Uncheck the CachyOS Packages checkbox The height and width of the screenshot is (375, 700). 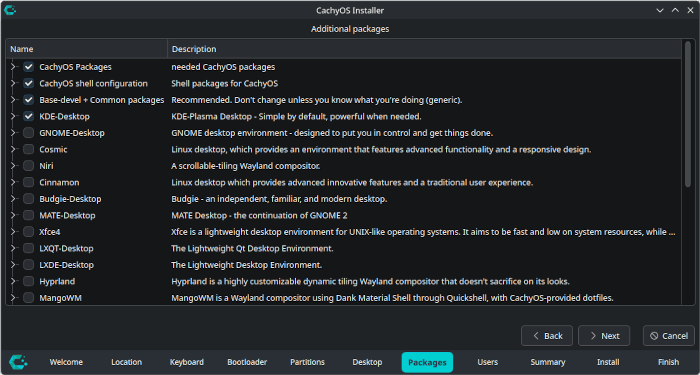click(29, 67)
